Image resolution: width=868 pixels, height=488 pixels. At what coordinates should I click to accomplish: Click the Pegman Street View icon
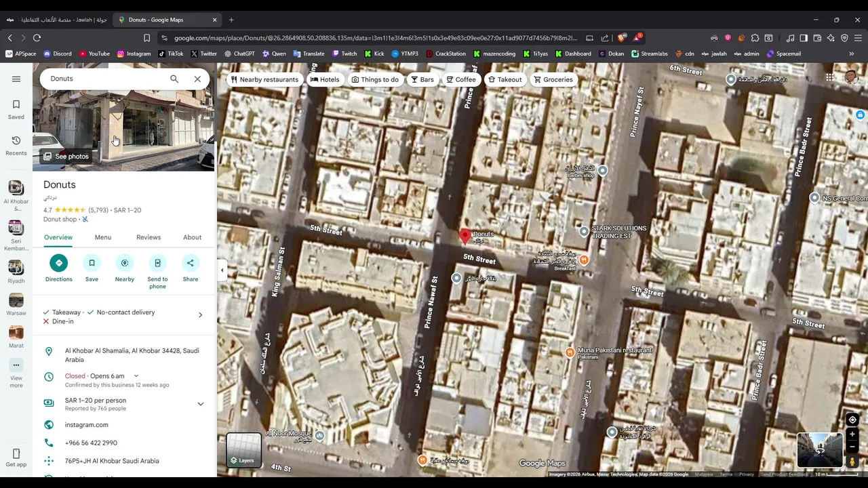click(852, 462)
